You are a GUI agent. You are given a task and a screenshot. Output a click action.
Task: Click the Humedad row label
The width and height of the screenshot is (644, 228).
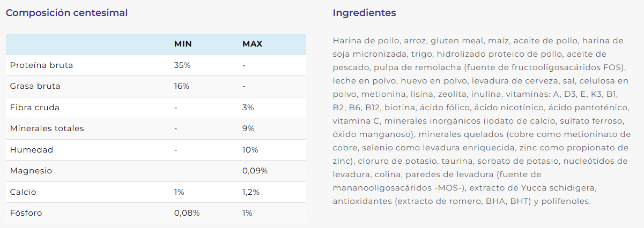pyautogui.click(x=28, y=150)
